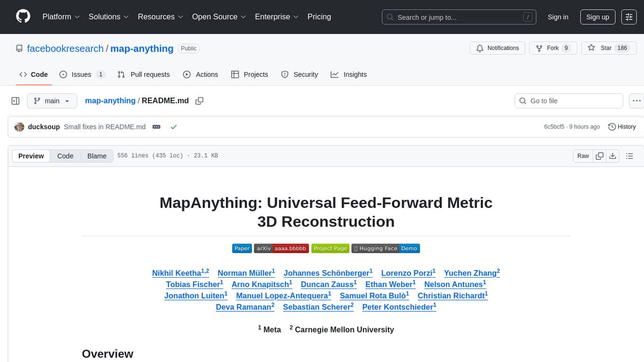This screenshot has width=644, height=362.
Task: Click the Sign up button
Action: coord(598,17)
